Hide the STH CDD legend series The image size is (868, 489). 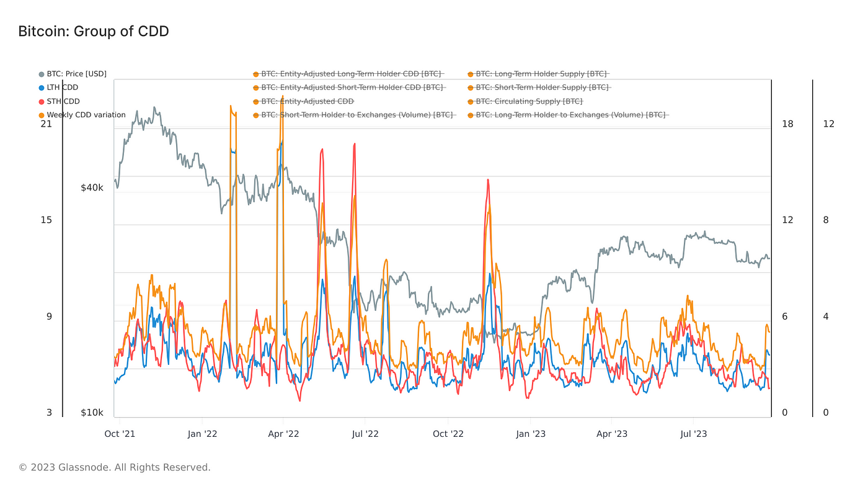pos(59,101)
